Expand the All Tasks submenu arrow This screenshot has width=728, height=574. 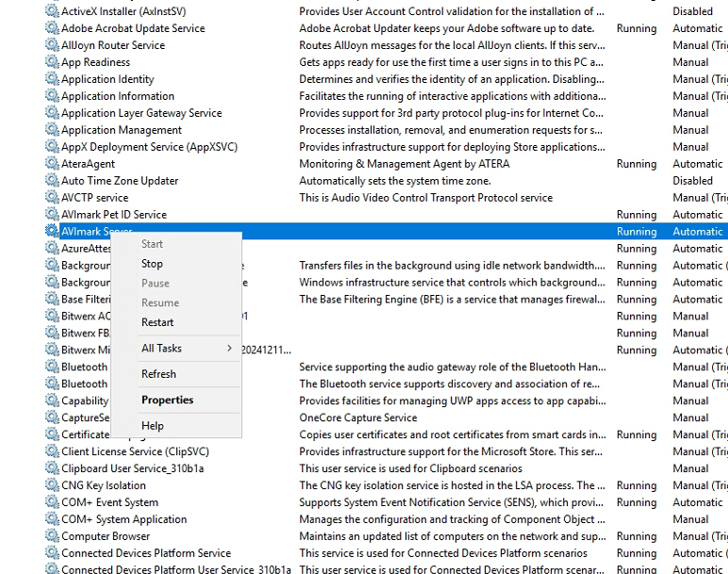[x=229, y=348]
